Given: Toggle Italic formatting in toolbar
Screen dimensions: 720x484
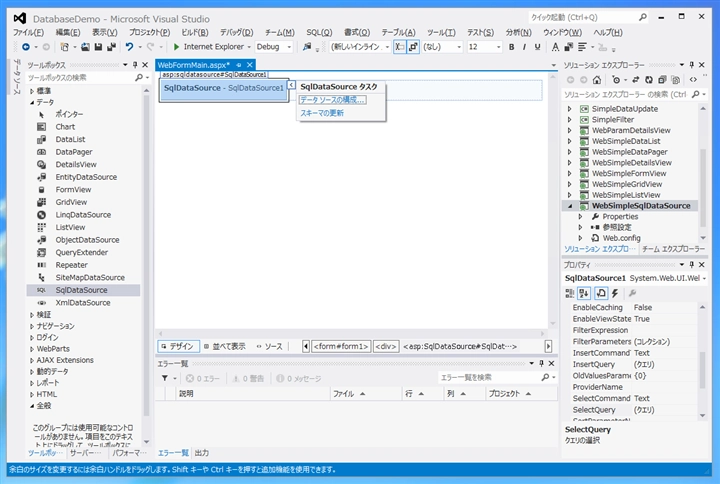Looking at the screenshot, I should (x=524, y=47).
